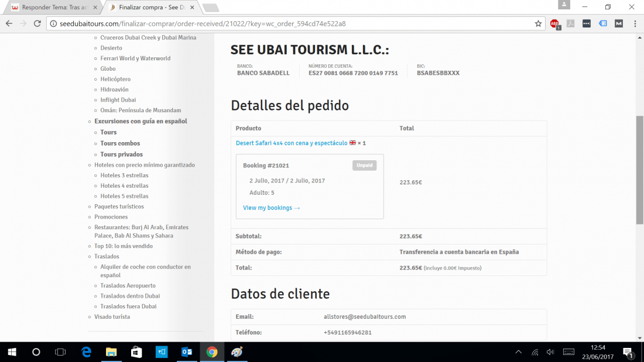Screen dimensions: 644x362
Task: Close the 'Finalizar compra' tab
Action: pos(192,8)
